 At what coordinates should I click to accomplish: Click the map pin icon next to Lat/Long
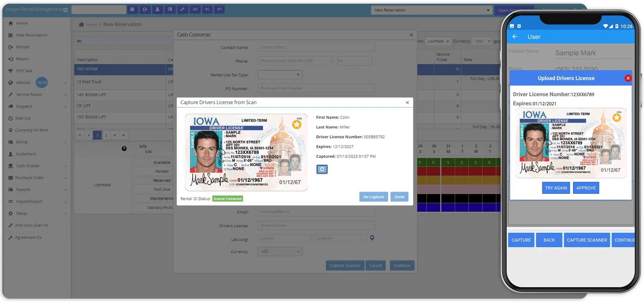(372, 238)
